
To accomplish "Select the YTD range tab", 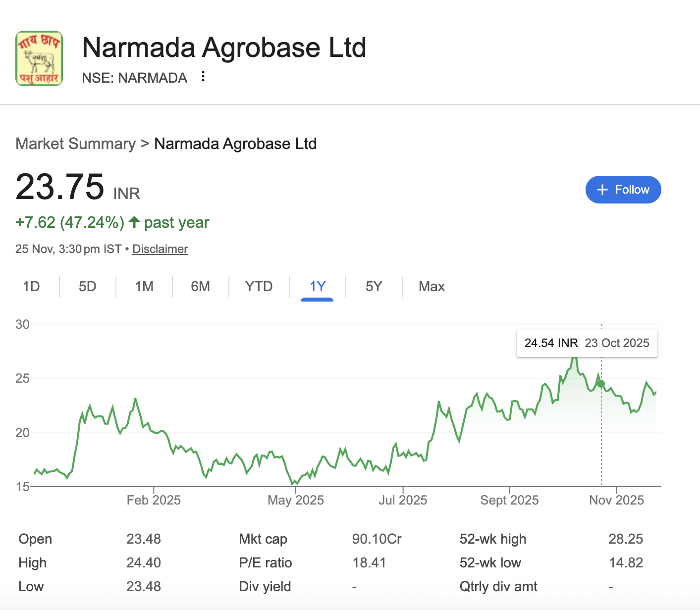I will pos(259,287).
